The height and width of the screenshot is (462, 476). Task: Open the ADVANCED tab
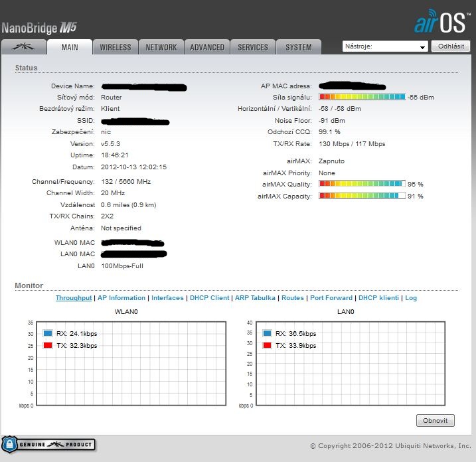[207, 47]
